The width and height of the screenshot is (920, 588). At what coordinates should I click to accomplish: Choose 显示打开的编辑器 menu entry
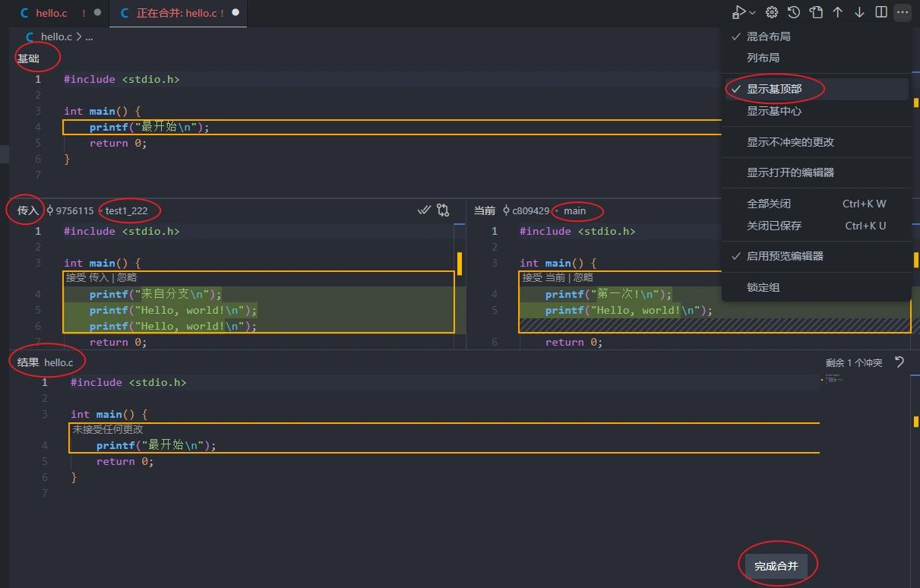tap(817, 172)
